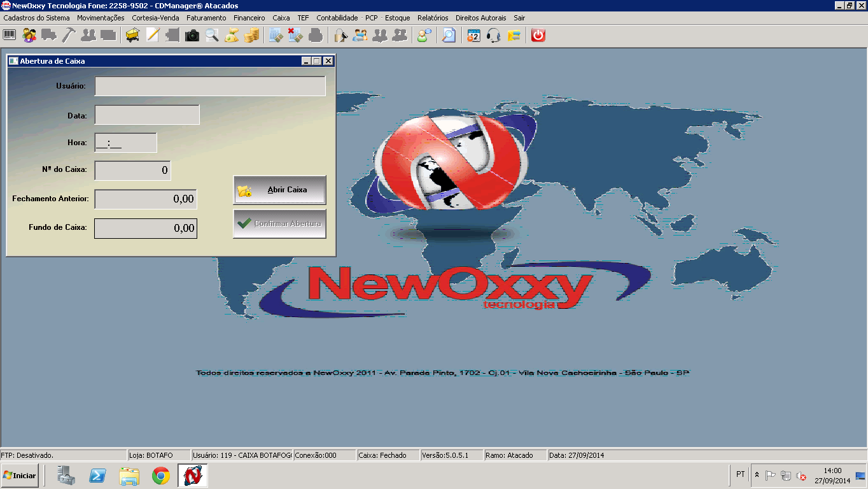
Task: Click the red power exit icon
Action: 538,36
